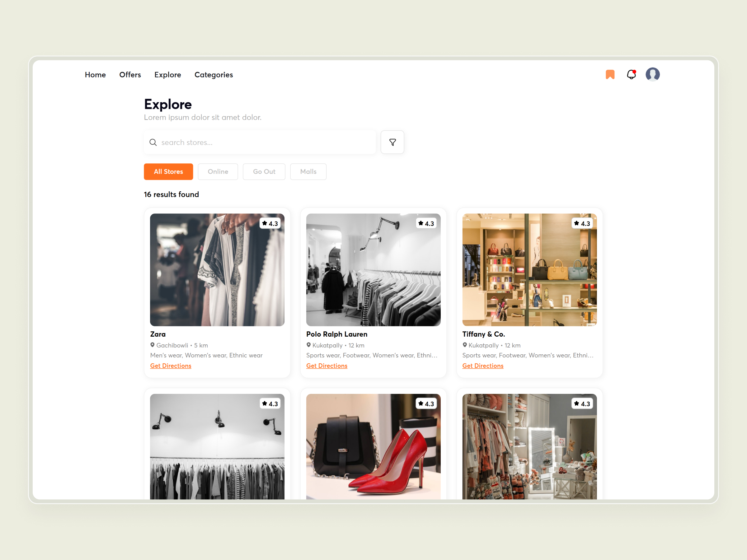Open the grayscale clothing rack store photo
Viewport: 747px width, 560px height.
pos(217,446)
